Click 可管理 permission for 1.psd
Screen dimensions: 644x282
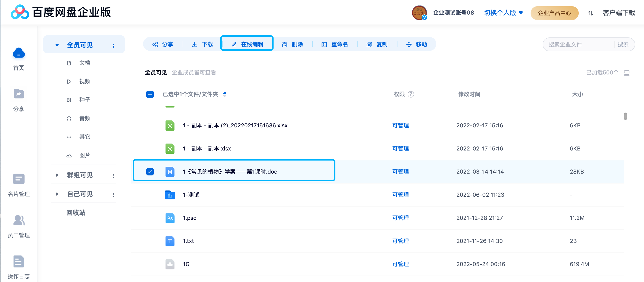point(400,218)
